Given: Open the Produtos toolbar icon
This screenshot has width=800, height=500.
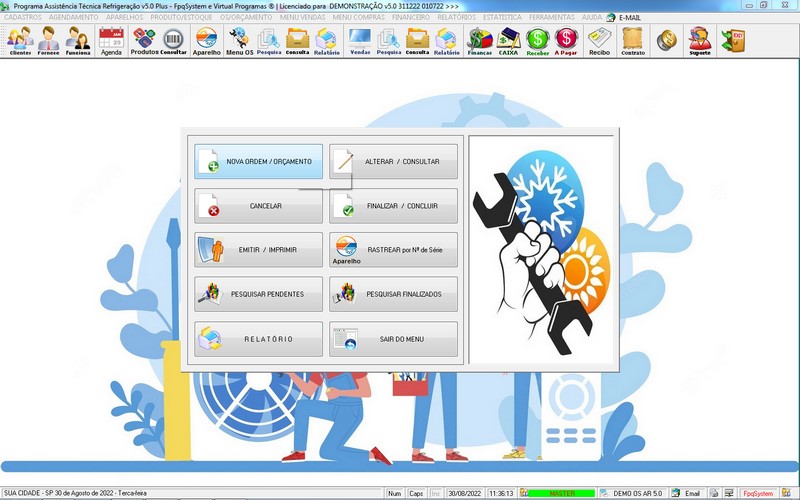Looking at the screenshot, I should coord(144,41).
